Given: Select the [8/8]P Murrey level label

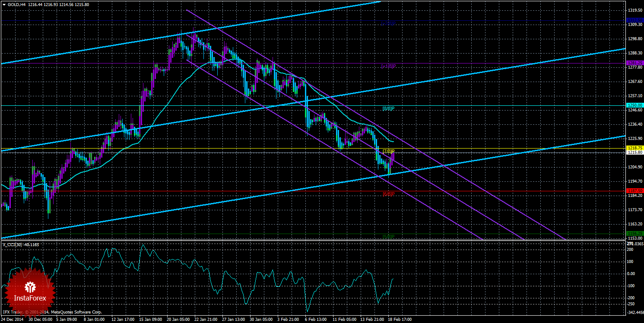Looking at the screenshot, I should [389, 108].
